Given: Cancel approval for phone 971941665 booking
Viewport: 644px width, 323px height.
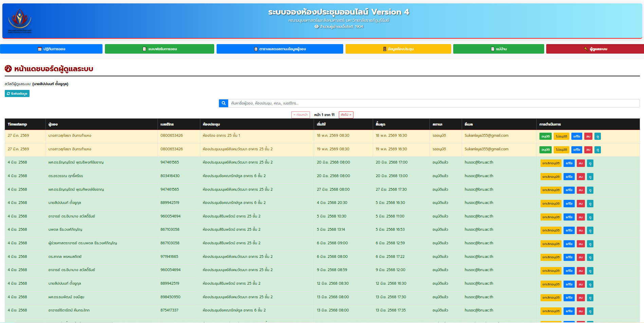Looking at the screenshot, I should 551,257.
